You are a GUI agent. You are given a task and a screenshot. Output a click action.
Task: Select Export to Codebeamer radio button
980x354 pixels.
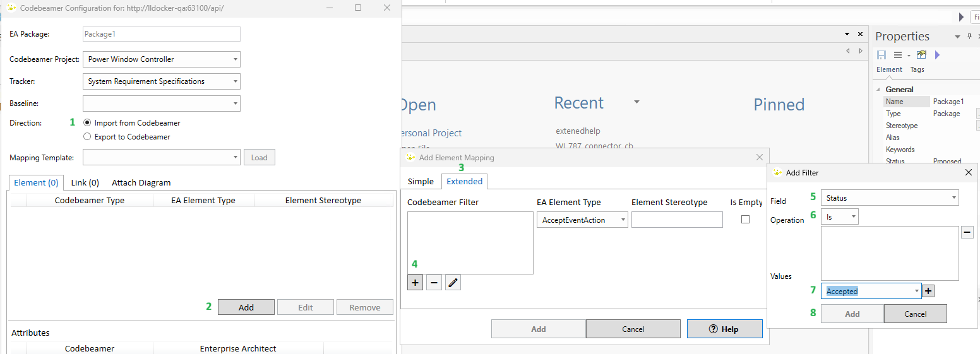[87, 137]
